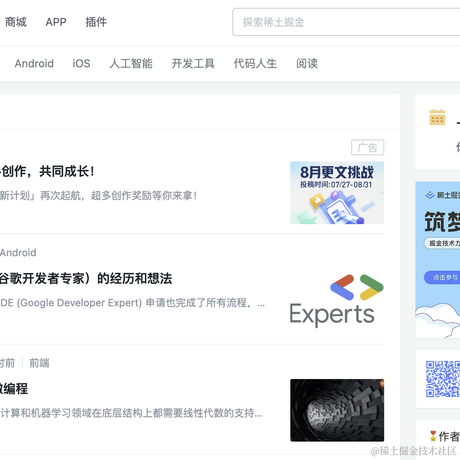Open the dark tunnel article thumbnail

pyautogui.click(x=337, y=410)
